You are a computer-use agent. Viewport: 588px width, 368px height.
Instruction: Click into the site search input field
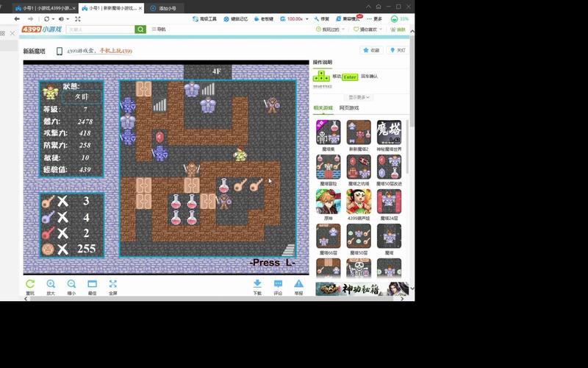pos(101,29)
